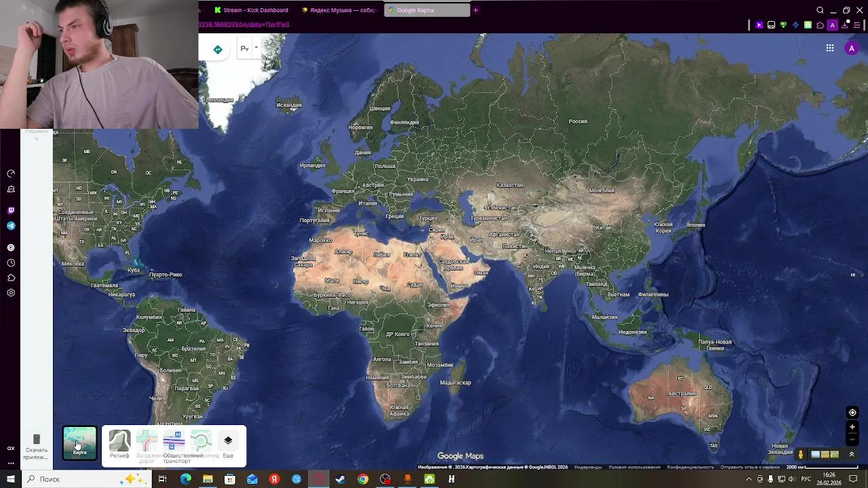Click the snapshot toolbar icon beside the video icon

(x=771, y=25)
